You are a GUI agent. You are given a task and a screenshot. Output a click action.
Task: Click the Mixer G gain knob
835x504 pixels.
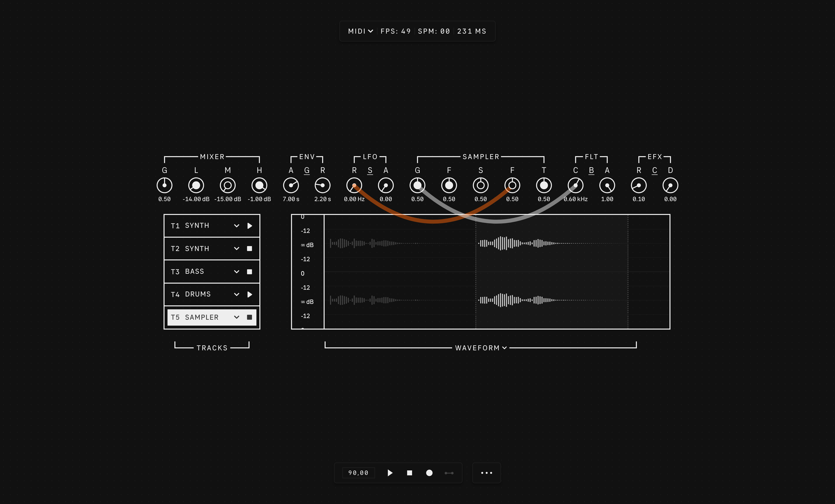coord(164,185)
